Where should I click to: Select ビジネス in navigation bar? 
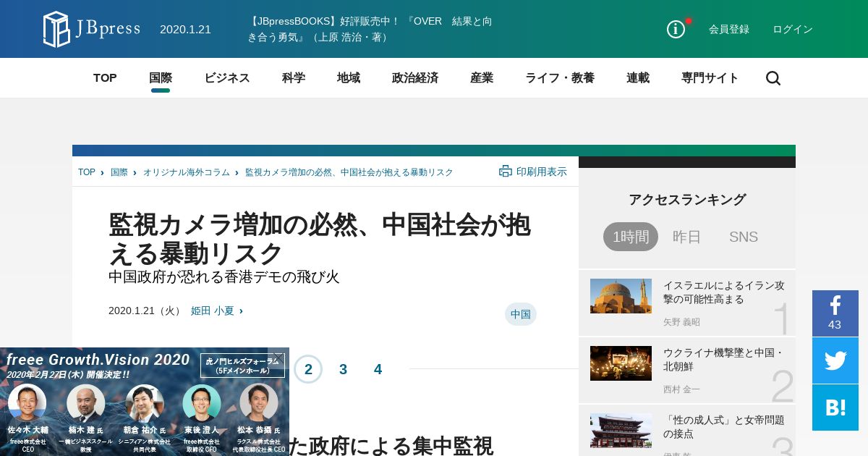coord(227,78)
